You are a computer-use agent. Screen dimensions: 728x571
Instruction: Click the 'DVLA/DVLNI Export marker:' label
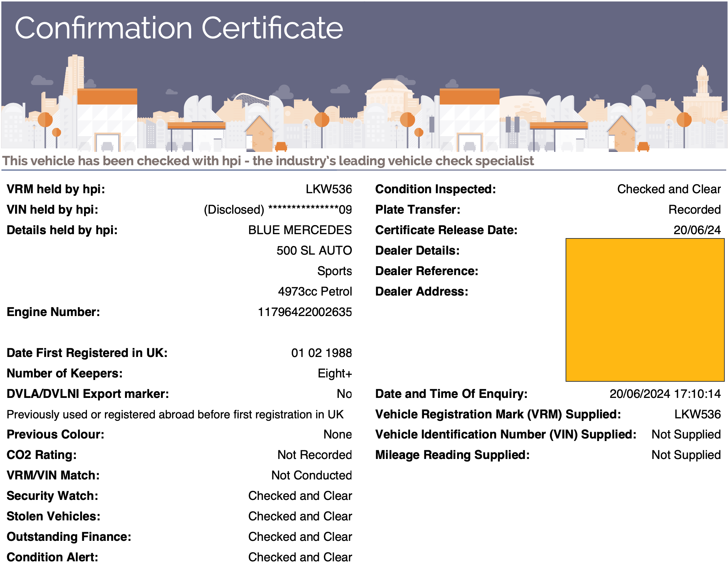pos(88,394)
